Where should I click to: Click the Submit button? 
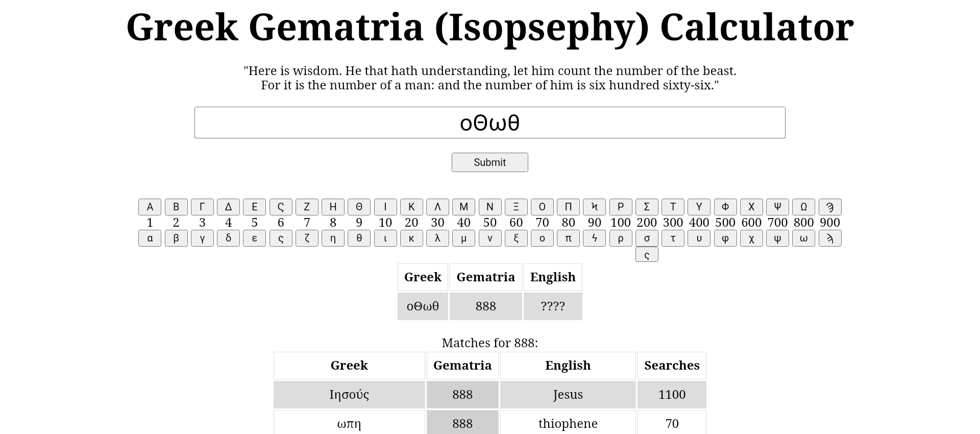(489, 162)
